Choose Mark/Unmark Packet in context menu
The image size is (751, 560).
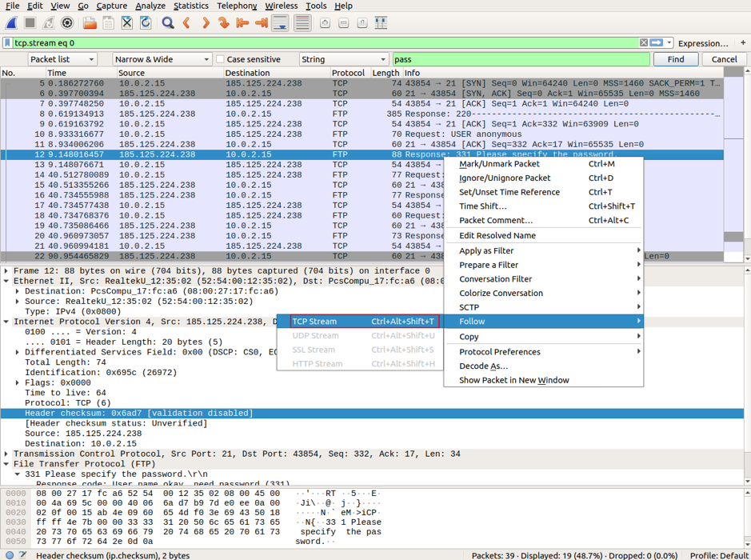point(499,164)
